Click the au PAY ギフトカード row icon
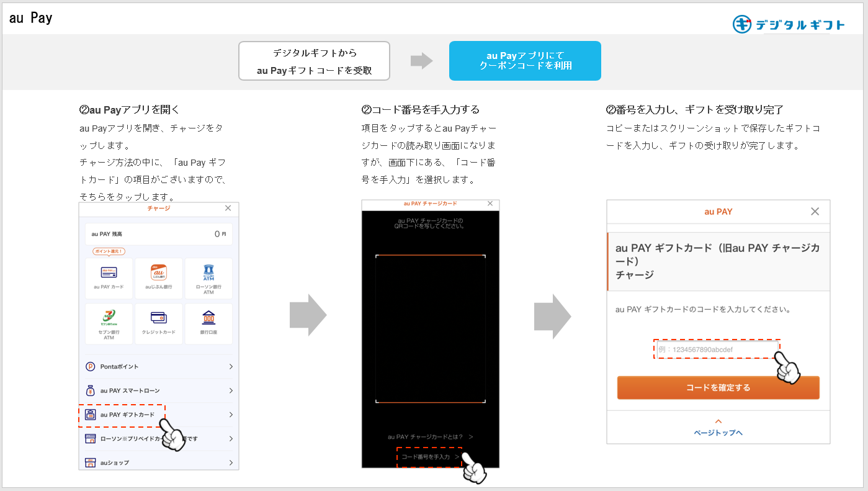Viewport: 868px width, 491px height. tap(91, 415)
